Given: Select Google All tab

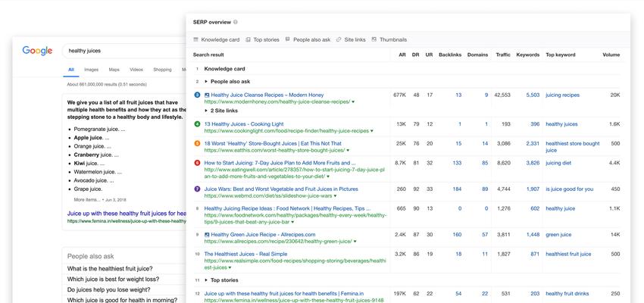Looking at the screenshot, I should pyautogui.click(x=71, y=70).
